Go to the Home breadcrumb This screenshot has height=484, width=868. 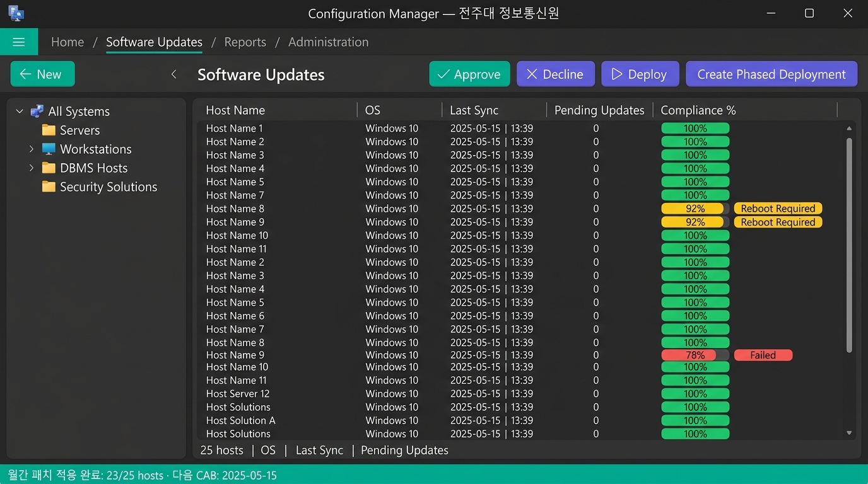67,42
